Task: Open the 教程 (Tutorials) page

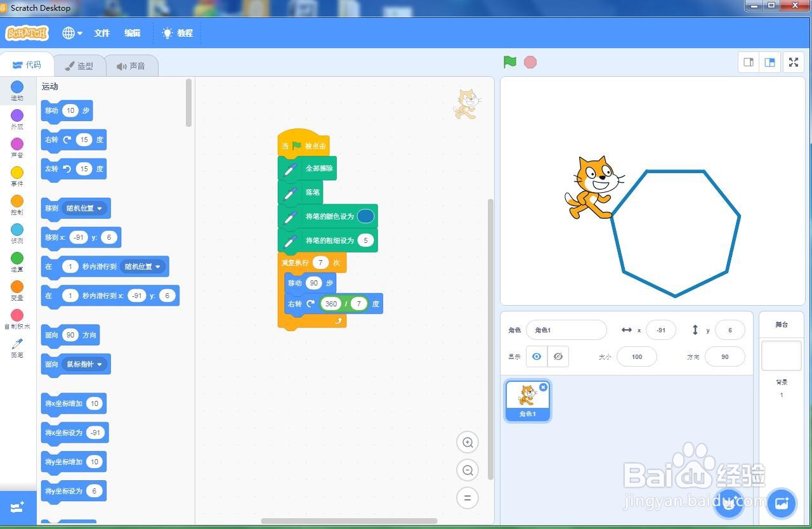Action: 177,33
